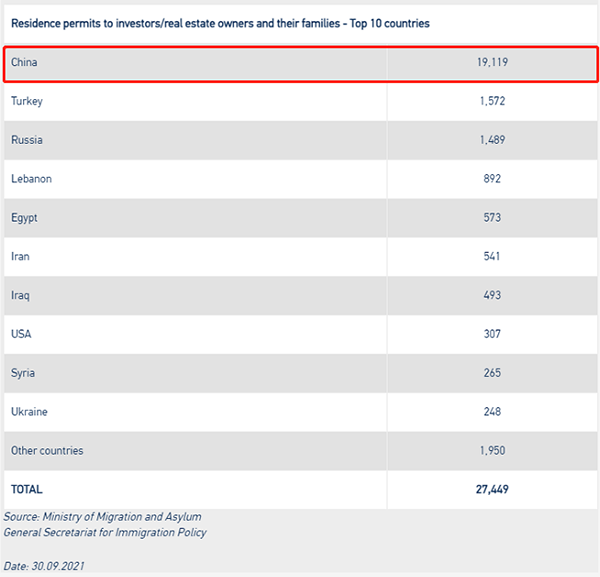Click the Source: Ministry of Migration and Asylum line
This screenshot has height=577, width=600.
(x=102, y=517)
